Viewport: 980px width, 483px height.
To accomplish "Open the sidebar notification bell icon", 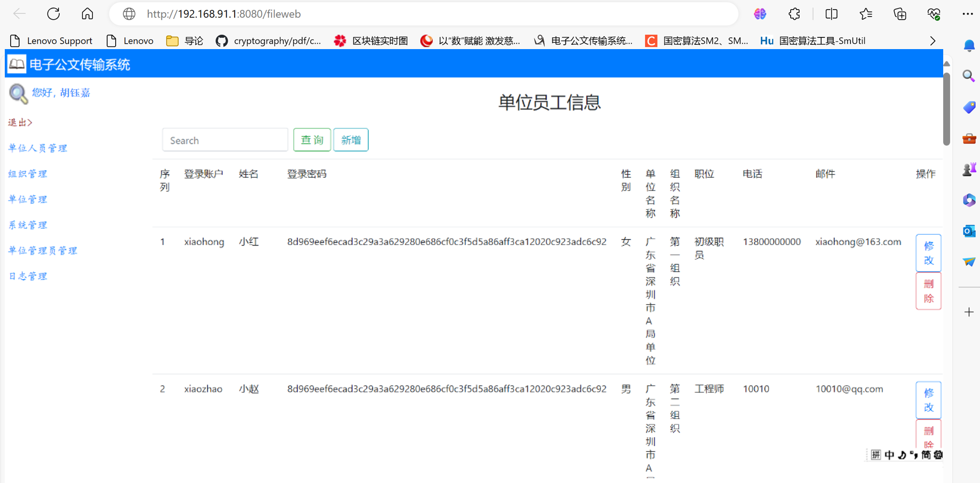I will [969, 46].
